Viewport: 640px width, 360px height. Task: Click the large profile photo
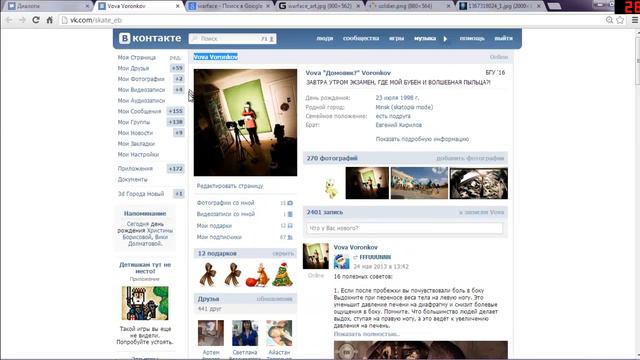click(245, 122)
